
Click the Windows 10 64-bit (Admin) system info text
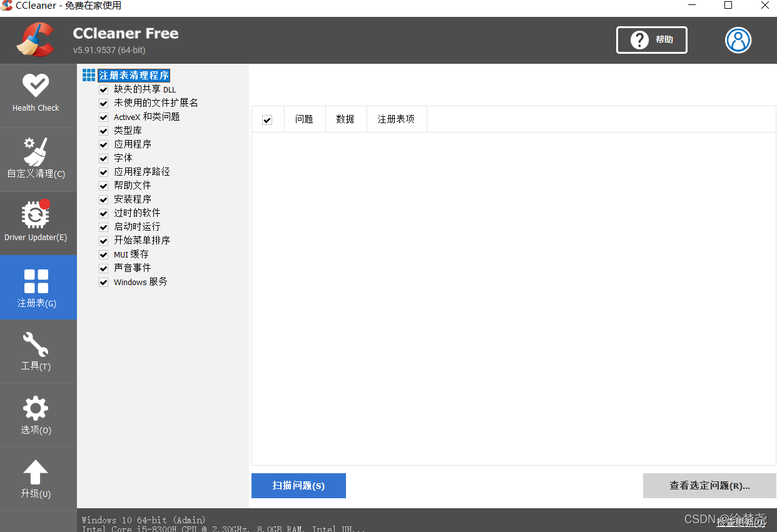144,520
